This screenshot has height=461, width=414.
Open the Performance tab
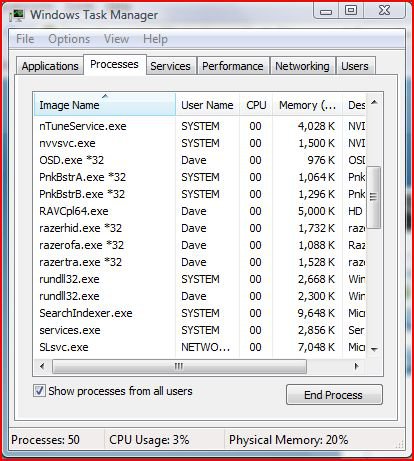pyautogui.click(x=233, y=66)
